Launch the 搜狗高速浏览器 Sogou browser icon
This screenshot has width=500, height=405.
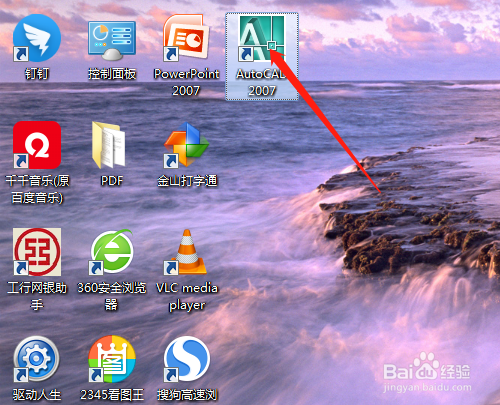coord(187,359)
